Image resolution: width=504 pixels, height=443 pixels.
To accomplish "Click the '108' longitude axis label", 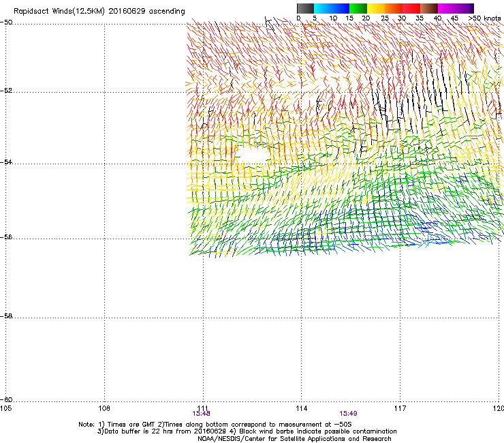I will [x=104, y=408].
